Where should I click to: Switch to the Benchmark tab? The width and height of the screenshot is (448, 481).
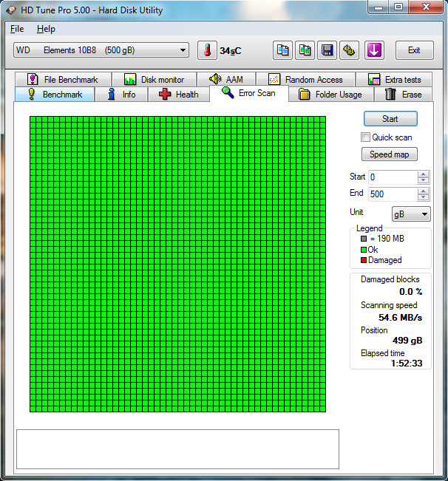(x=55, y=94)
